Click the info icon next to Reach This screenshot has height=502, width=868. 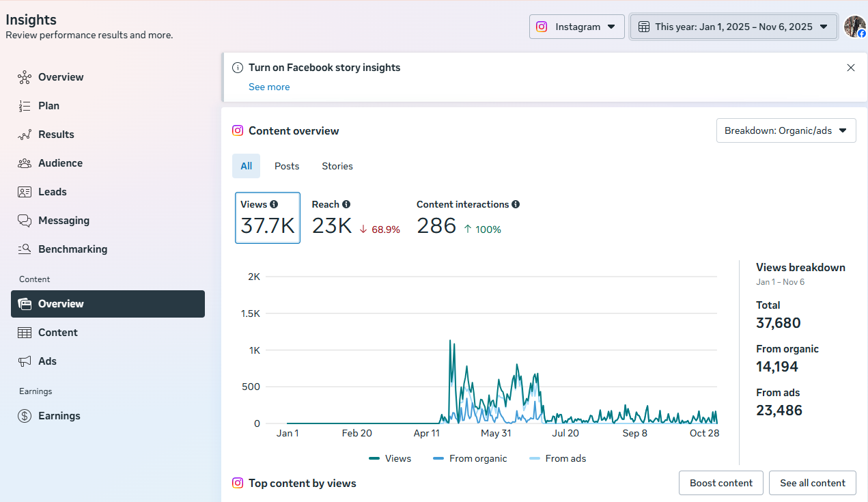click(x=346, y=204)
